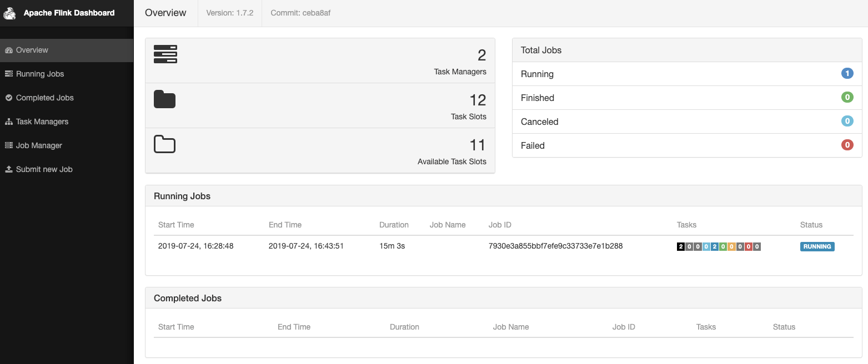The width and height of the screenshot is (868, 364).
Task: Go to Completed Jobs in sidebar
Action: pyautogui.click(x=44, y=98)
